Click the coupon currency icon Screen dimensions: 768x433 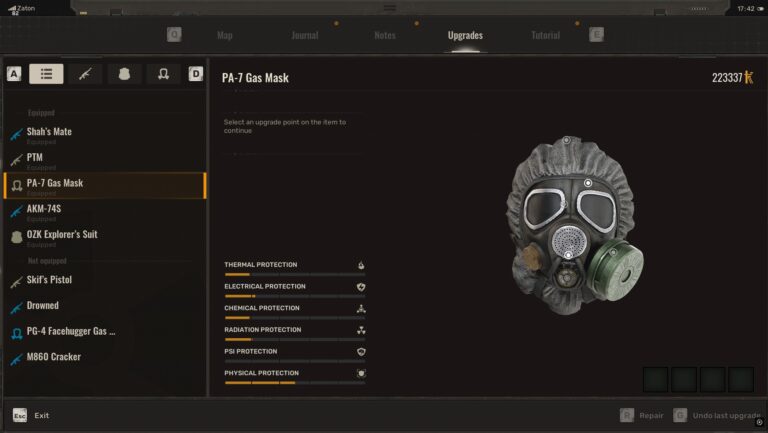(749, 77)
